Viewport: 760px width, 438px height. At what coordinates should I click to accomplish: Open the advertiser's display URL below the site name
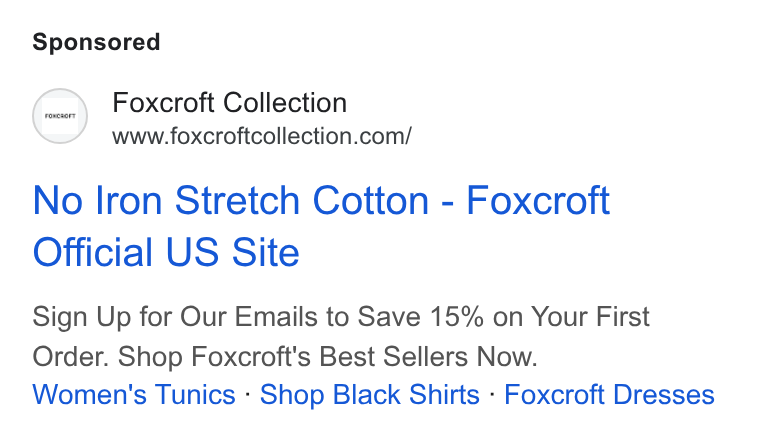(262, 136)
